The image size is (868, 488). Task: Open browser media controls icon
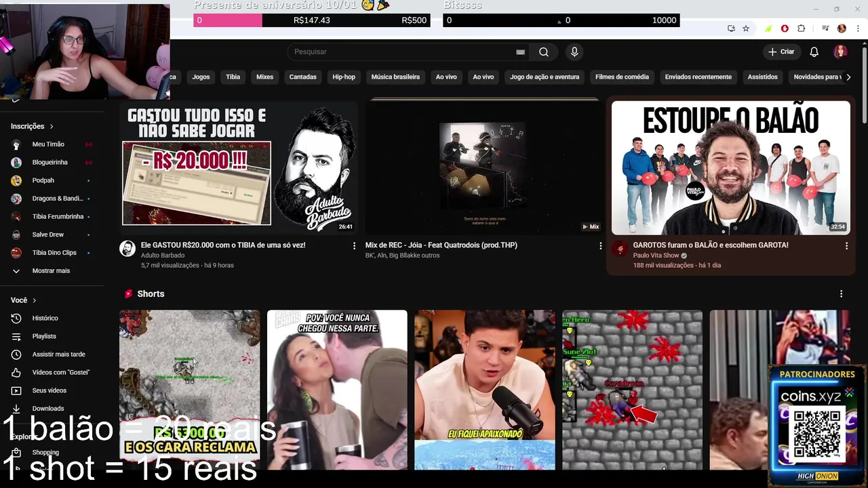tap(825, 28)
